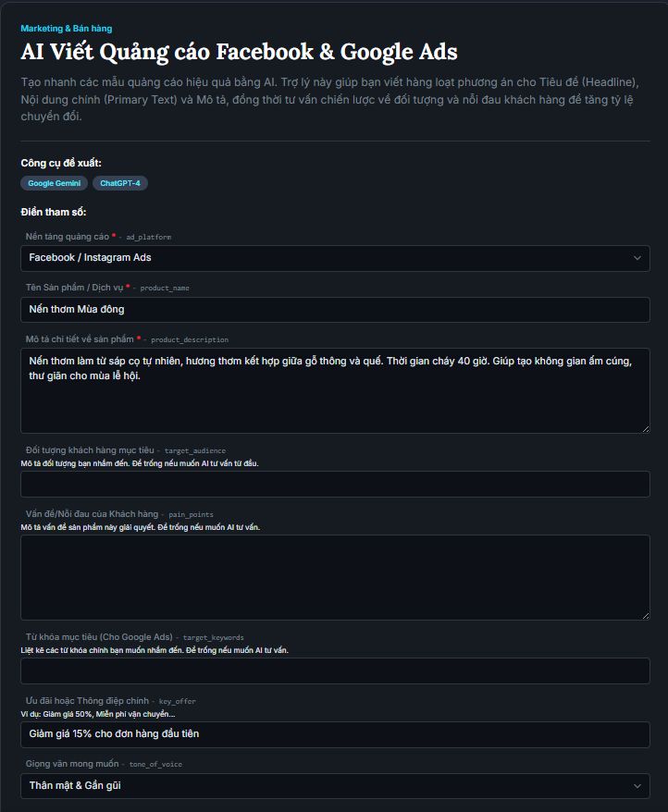This screenshot has width=668, height=812.
Task: Select the Google Gemini tool chip
Action: click(x=55, y=183)
